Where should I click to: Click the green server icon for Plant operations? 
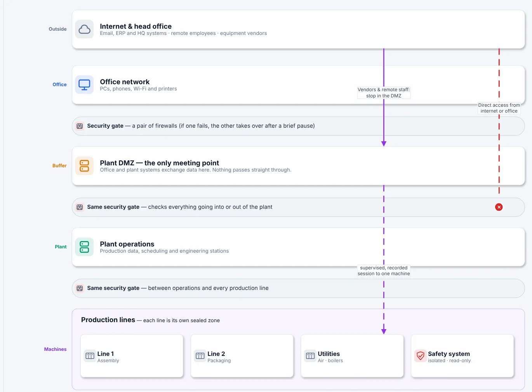pyautogui.click(x=84, y=247)
